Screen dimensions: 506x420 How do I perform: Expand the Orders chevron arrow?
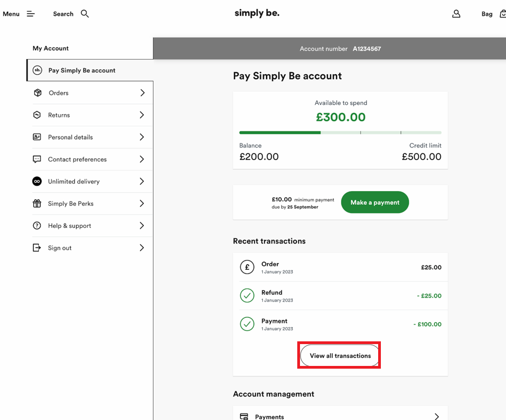[x=142, y=93]
